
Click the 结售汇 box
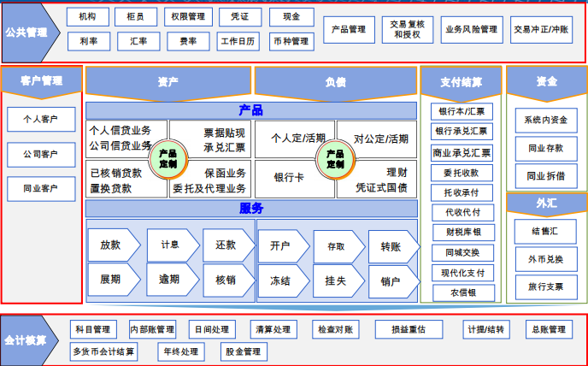pyautogui.click(x=545, y=232)
